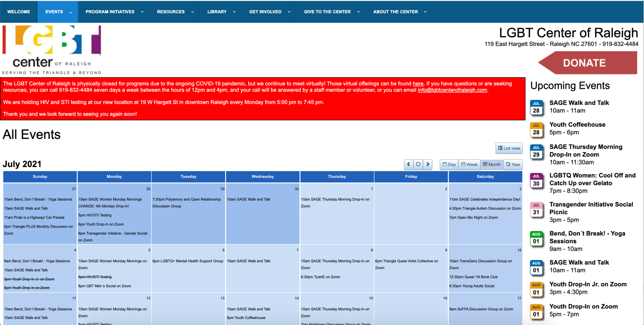Open 8pm GBT Men's Social on Zoom
This screenshot has width=644, height=325.
tap(105, 286)
